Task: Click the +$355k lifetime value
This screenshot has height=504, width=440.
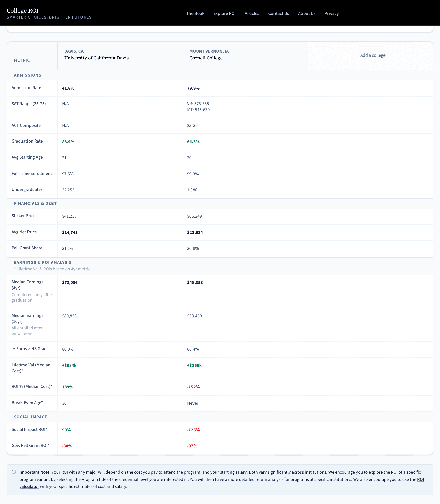Action: 194,365
